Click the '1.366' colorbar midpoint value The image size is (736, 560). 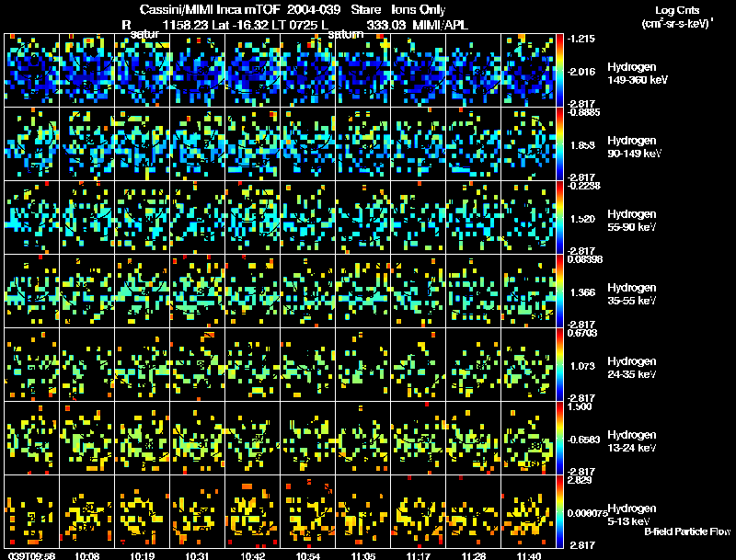tap(582, 292)
